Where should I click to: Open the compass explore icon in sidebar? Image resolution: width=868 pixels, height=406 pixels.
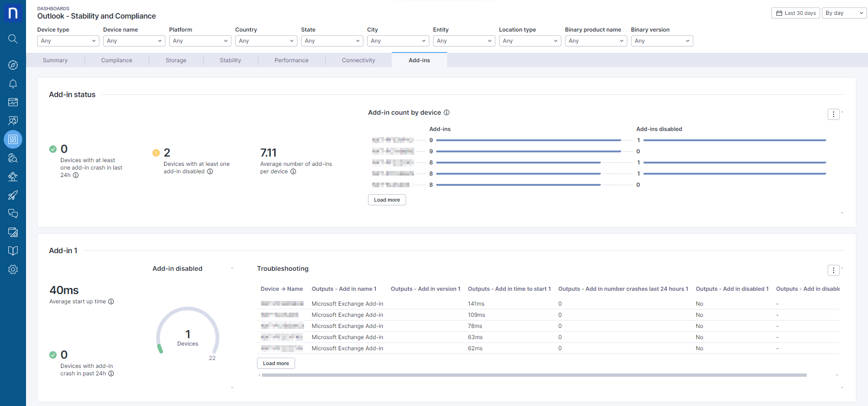pos(13,65)
